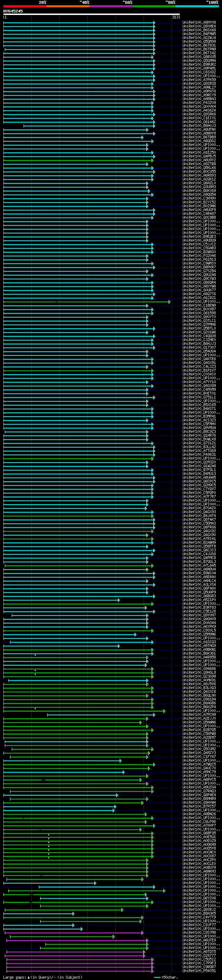Select the UniRef100_B4FMW5 label
Image resolution: width=222 pixels, height=980 pixels.
tap(199, 34)
